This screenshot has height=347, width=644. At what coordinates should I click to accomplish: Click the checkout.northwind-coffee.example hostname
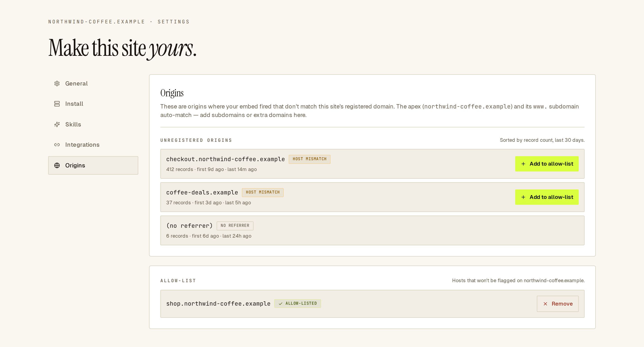[x=225, y=159]
